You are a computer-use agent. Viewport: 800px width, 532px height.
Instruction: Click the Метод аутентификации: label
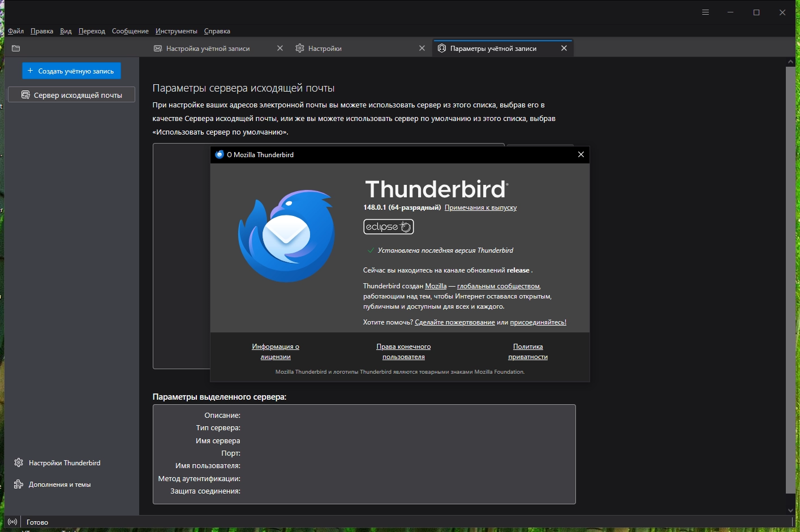coord(199,479)
